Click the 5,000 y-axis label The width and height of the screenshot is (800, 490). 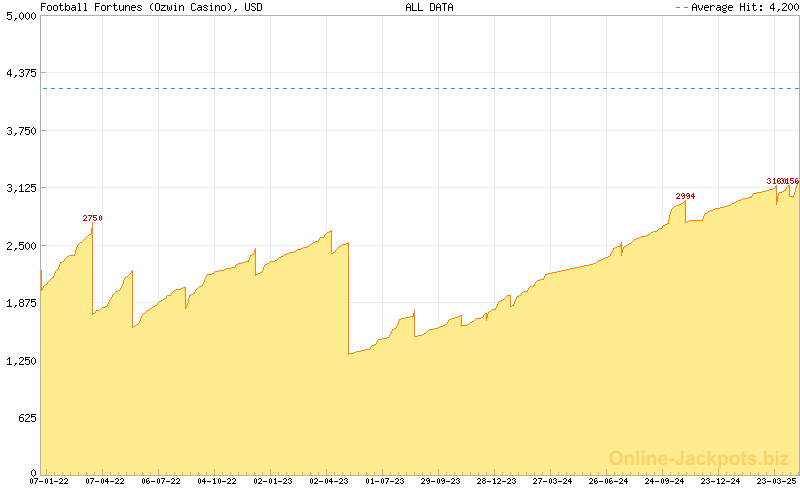[x=20, y=16]
